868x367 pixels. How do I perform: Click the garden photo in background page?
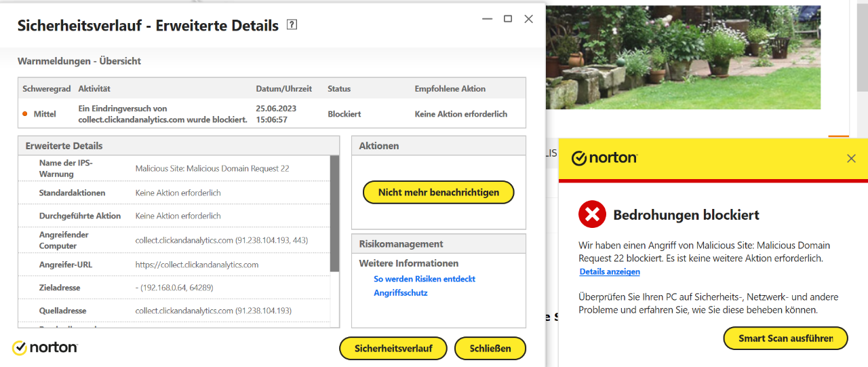[684, 57]
